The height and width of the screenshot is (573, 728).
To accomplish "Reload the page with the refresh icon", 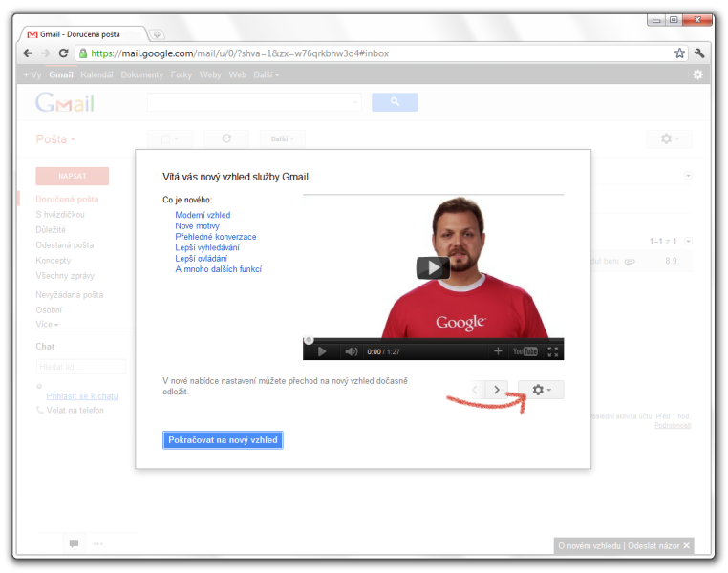I will click(x=64, y=53).
